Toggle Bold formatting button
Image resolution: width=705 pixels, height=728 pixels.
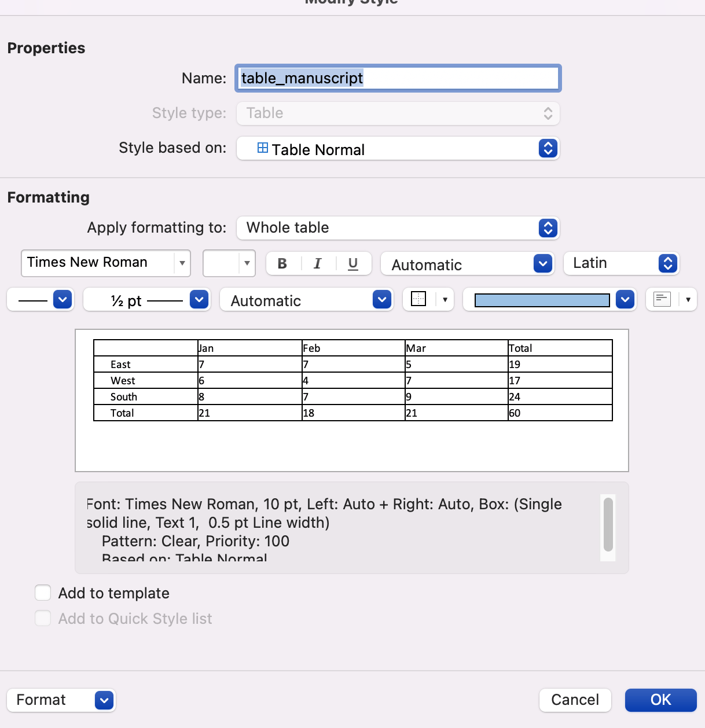[x=282, y=263]
